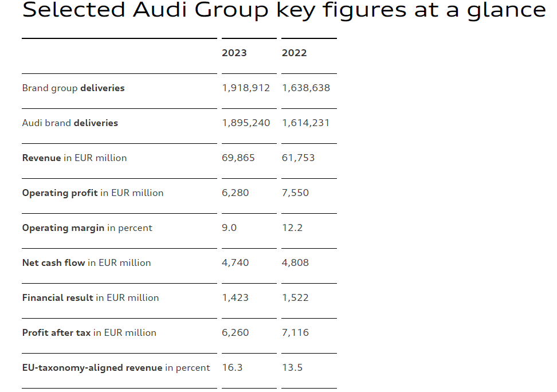Select the 2023 column header
Screen dimensions: 557x392
pyautogui.click(x=234, y=53)
